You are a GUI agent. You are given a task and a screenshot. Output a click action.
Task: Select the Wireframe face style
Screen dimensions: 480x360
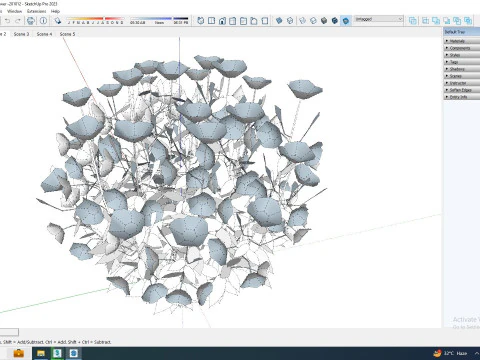click(302, 21)
